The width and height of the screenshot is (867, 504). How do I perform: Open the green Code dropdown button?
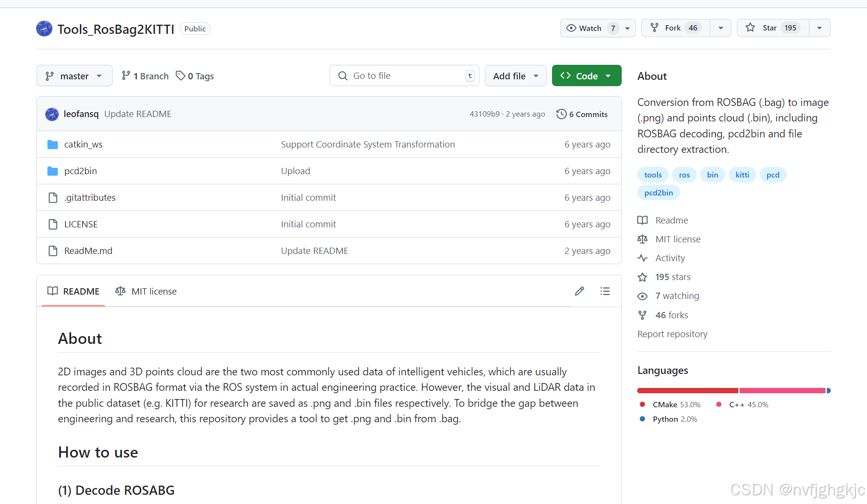coord(586,76)
